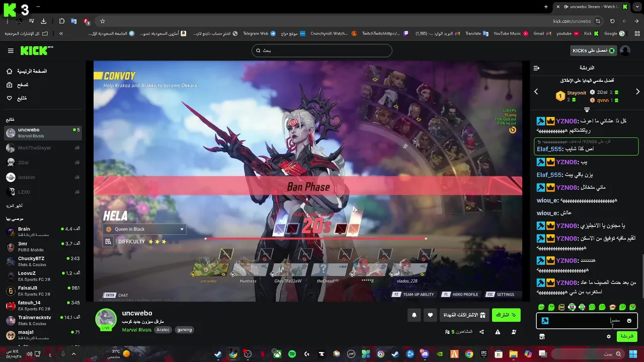Image resolution: width=644 pixels, height=362 pixels.
Task: Open the user profile avatar menu
Action: (x=625, y=50)
